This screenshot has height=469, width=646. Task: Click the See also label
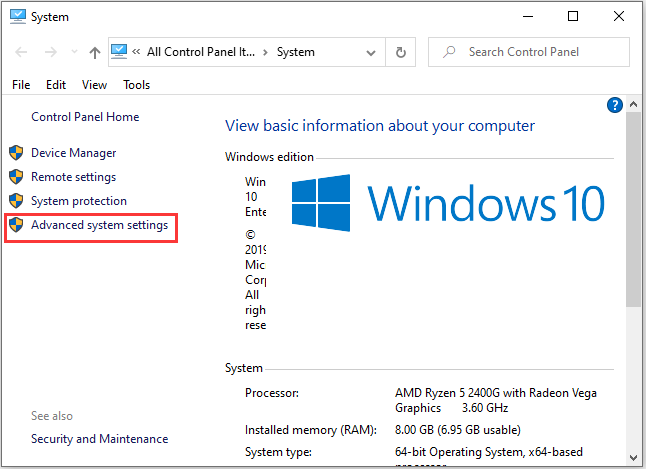(52, 416)
